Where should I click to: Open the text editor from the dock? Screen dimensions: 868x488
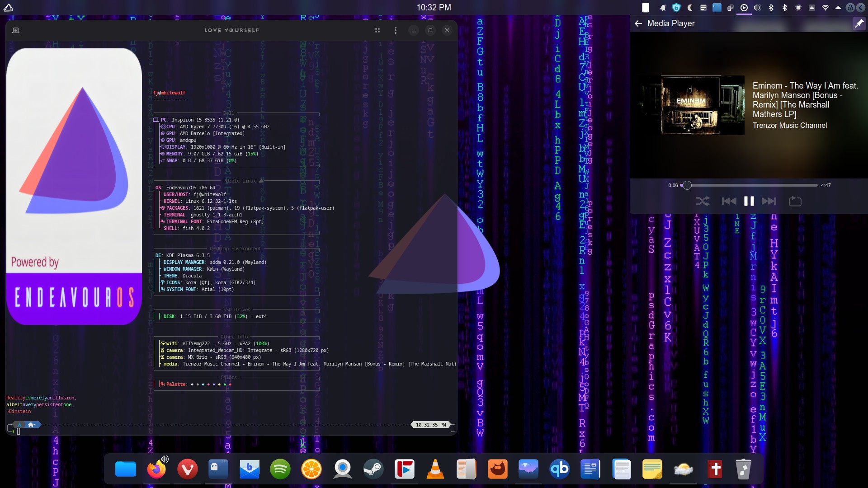tap(621, 469)
